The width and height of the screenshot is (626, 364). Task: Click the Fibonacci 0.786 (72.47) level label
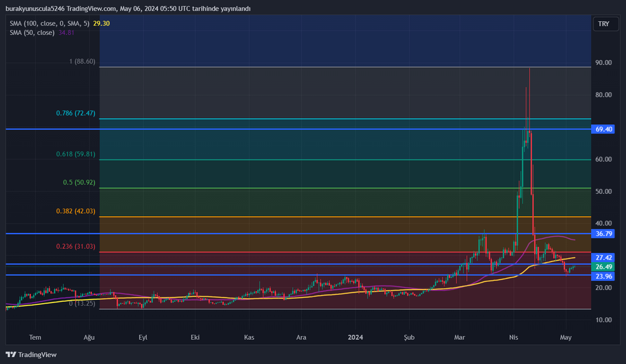click(76, 113)
